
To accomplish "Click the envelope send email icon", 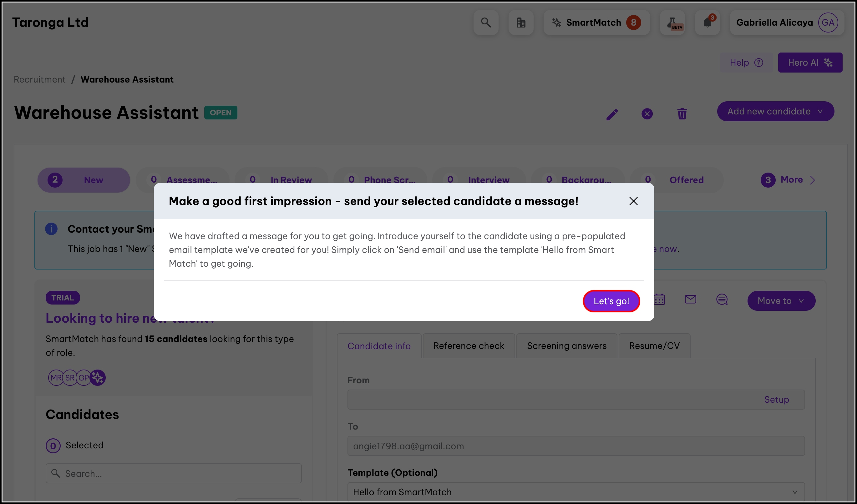I will pos(690,300).
